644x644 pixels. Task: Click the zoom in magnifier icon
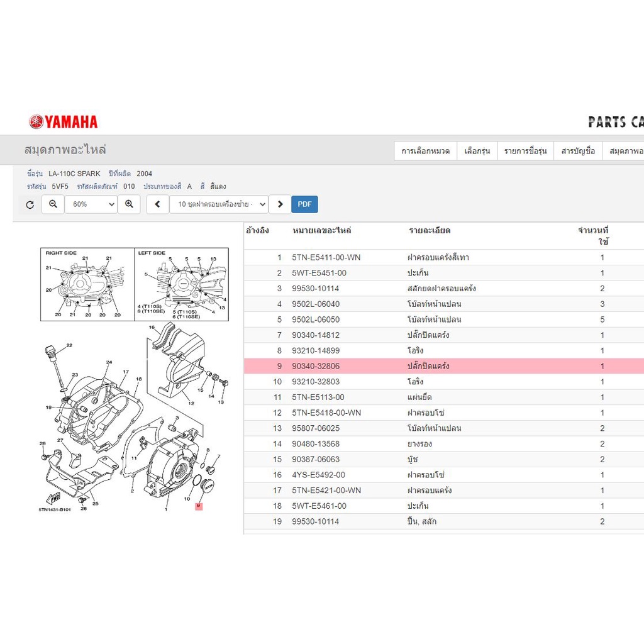pyautogui.click(x=129, y=204)
